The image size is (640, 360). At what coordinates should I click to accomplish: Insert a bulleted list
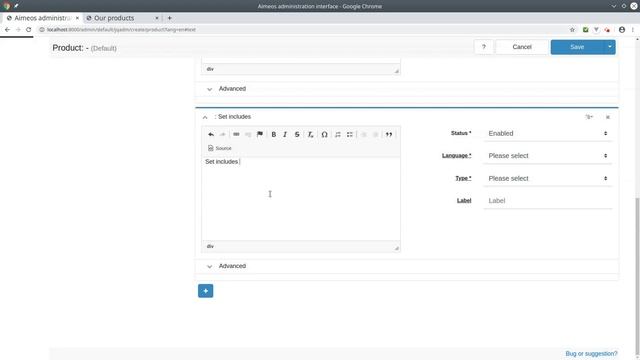(x=350, y=134)
